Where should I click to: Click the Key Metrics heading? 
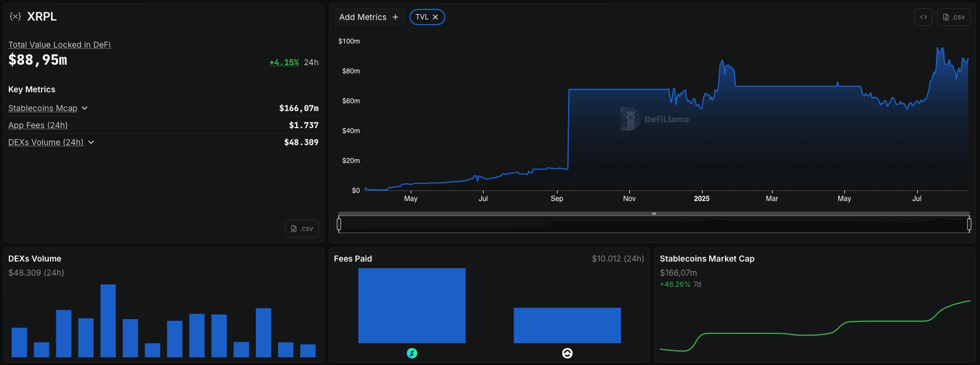(32, 89)
